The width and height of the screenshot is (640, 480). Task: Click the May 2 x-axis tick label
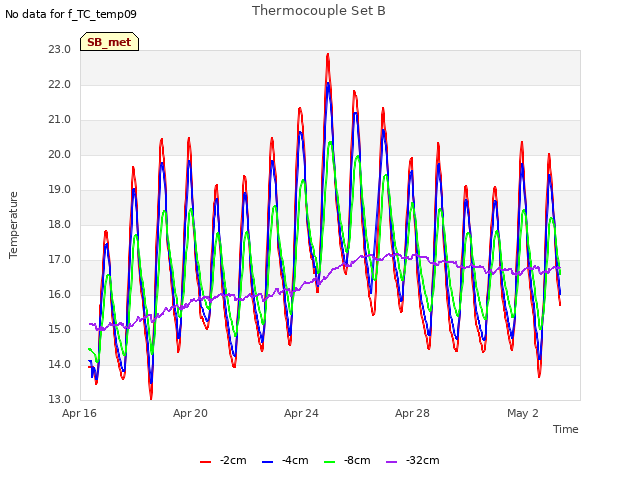[523, 413]
